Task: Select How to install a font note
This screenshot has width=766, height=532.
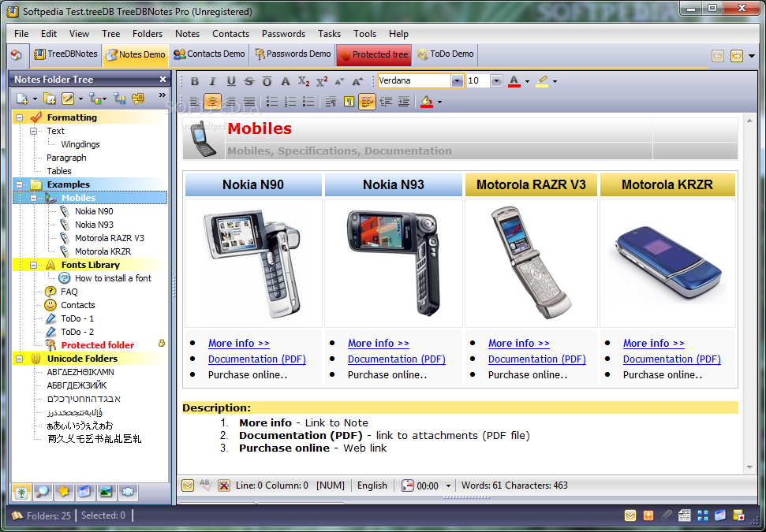Action: [x=113, y=278]
